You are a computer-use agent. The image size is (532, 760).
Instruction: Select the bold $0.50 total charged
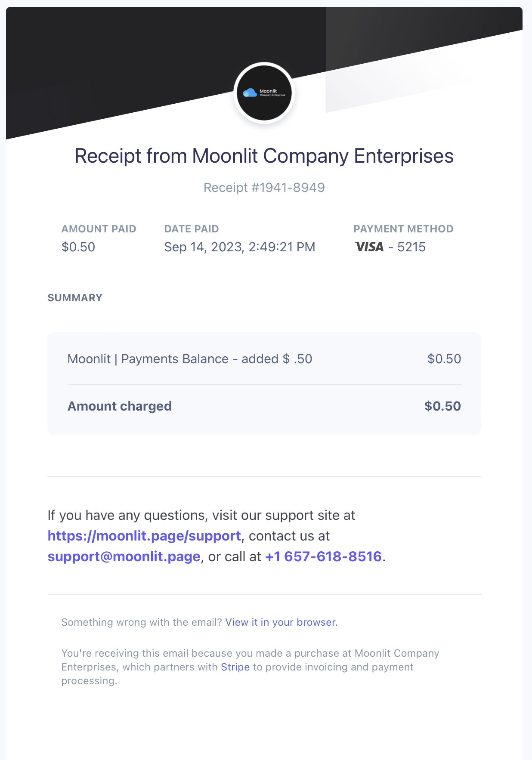tap(442, 406)
